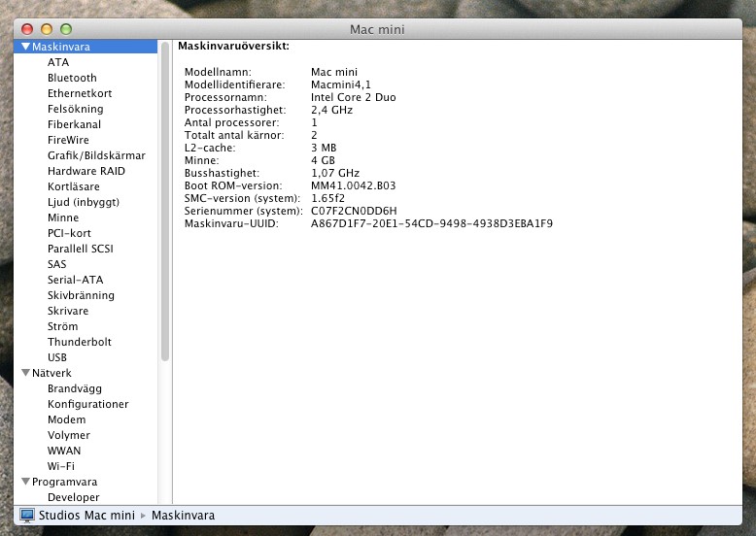Collapse the Programvara section triangle
756x536 pixels.
click(25, 482)
